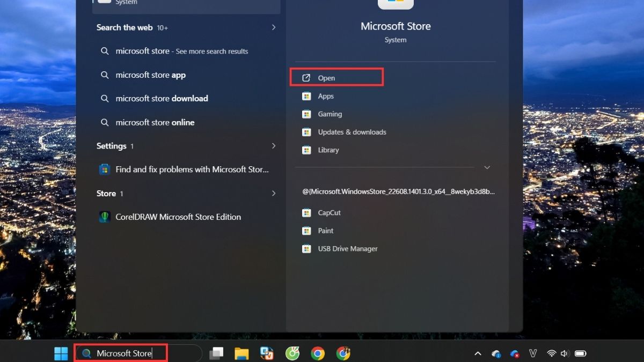Open USB Drive Manager entry
The image size is (644, 362).
point(348,249)
